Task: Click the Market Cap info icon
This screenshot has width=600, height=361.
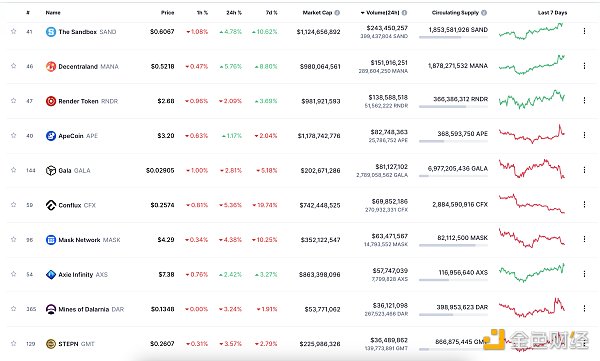Action: tap(337, 13)
